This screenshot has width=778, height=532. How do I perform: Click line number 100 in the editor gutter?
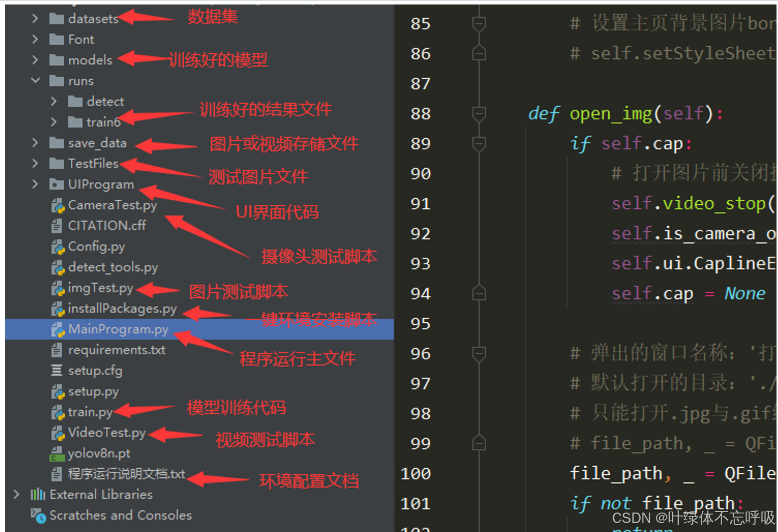coord(415,473)
